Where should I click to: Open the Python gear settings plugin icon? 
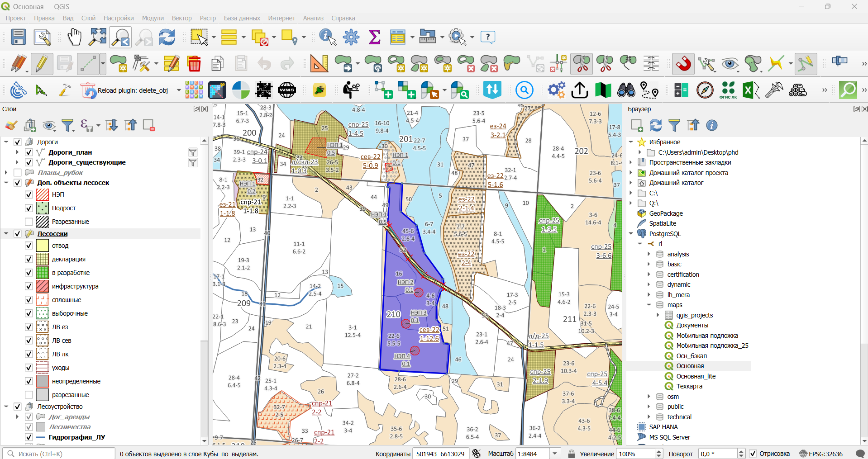(556, 90)
